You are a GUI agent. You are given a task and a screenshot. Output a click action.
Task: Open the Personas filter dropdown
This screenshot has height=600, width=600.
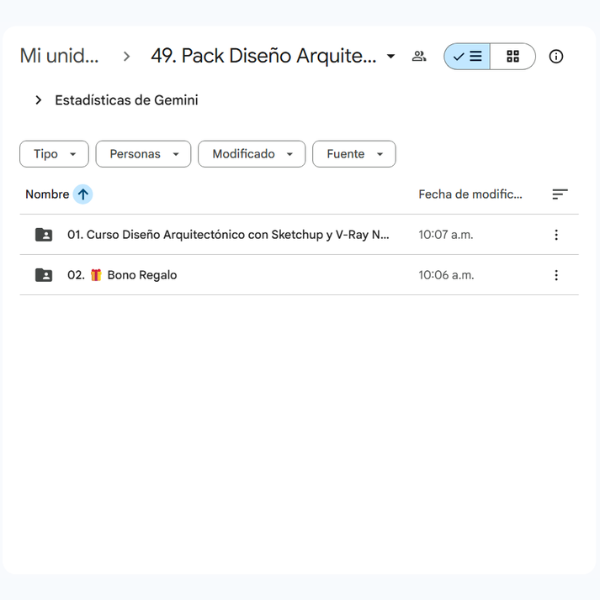pos(143,154)
